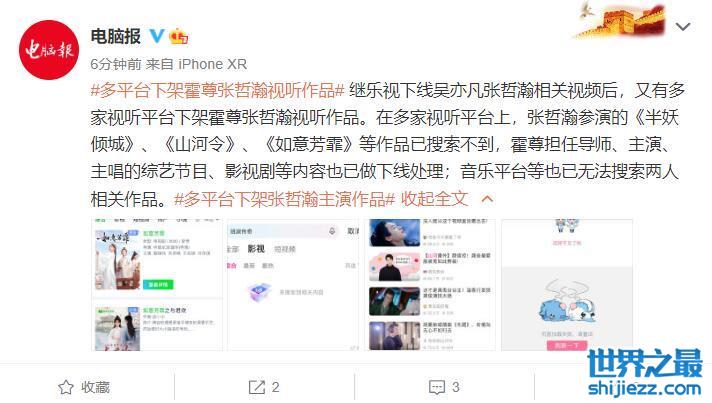Open the 6分钟前 timestamp link
712x403 pixels.
(x=116, y=64)
